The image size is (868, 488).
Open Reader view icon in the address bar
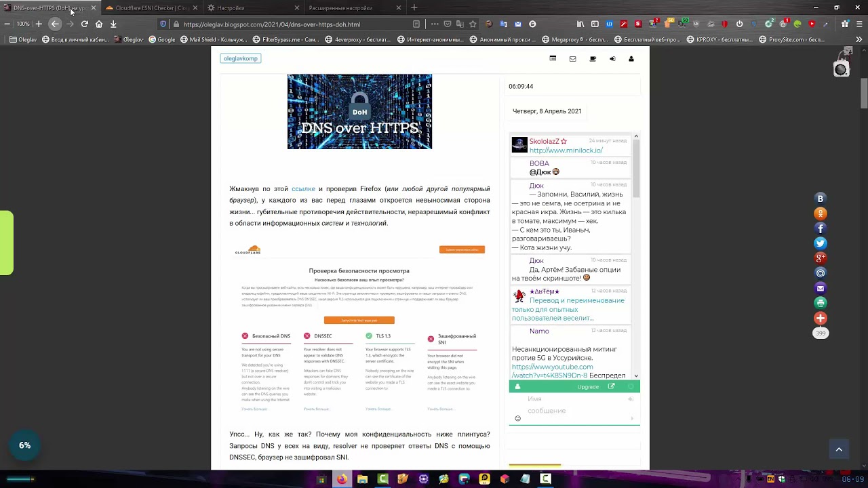click(x=416, y=24)
